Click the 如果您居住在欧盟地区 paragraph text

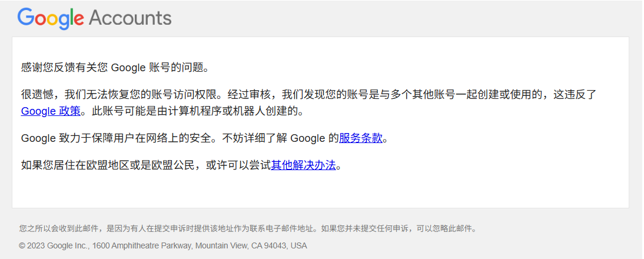coord(181,165)
